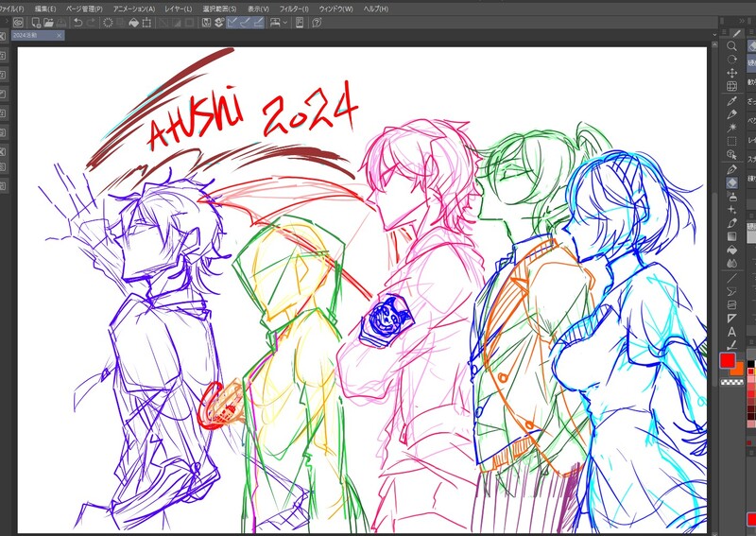Screen dimensions: 756x536
Task: Select the highlighted Eraser tool
Action: click(x=731, y=182)
